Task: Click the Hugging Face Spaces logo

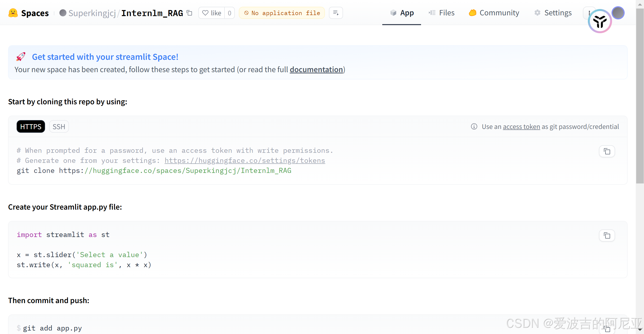Action: pyautogui.click(x=13, y=13)
